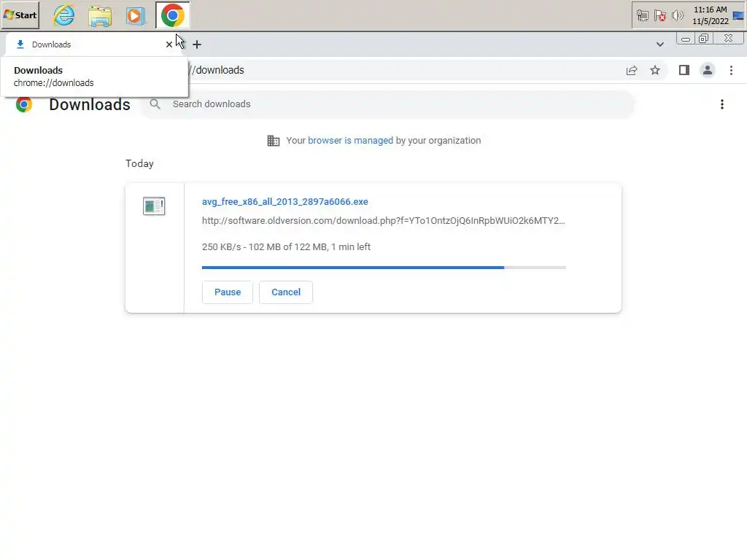Click the show desktop icon in tray

738,15
